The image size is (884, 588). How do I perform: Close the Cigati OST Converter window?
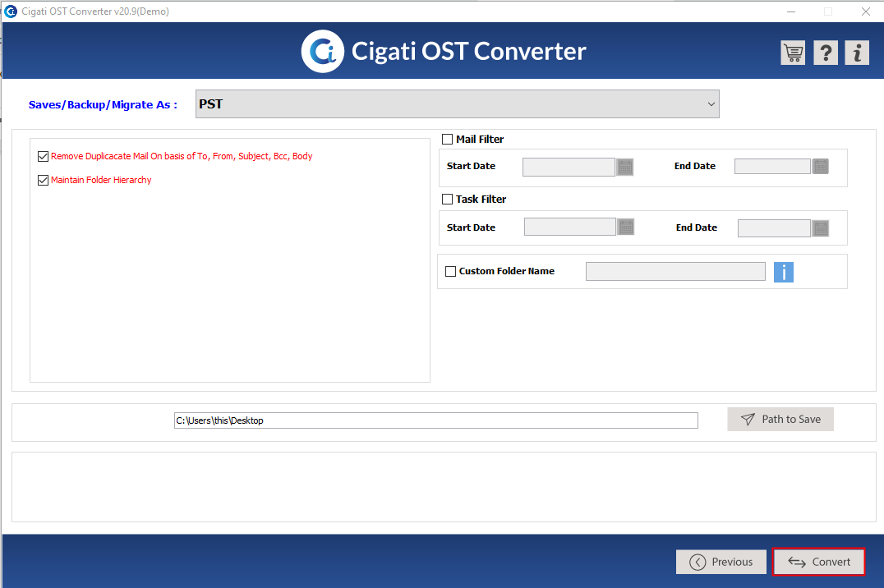click(866, 11)
